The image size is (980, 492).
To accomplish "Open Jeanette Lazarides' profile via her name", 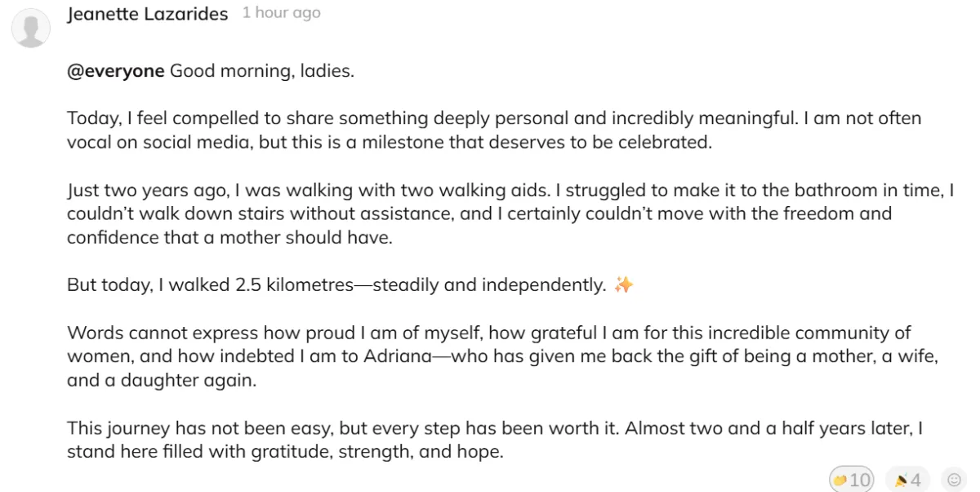I will [x=147, y=14].
